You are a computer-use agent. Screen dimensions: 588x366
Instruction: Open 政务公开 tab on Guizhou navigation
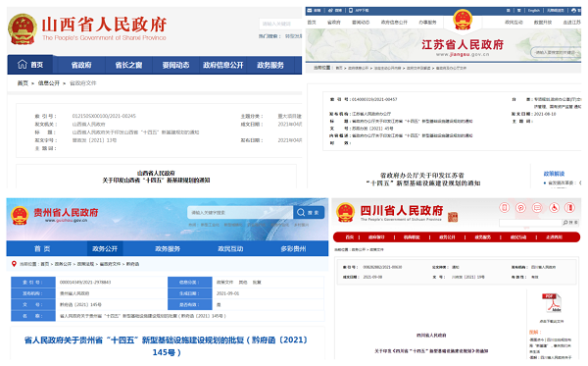coord(105,248)
